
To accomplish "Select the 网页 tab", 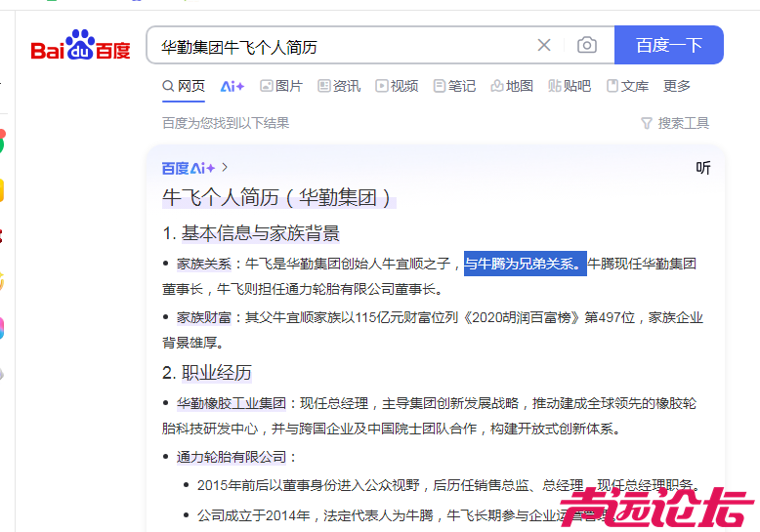I will (x=184, y=86).
